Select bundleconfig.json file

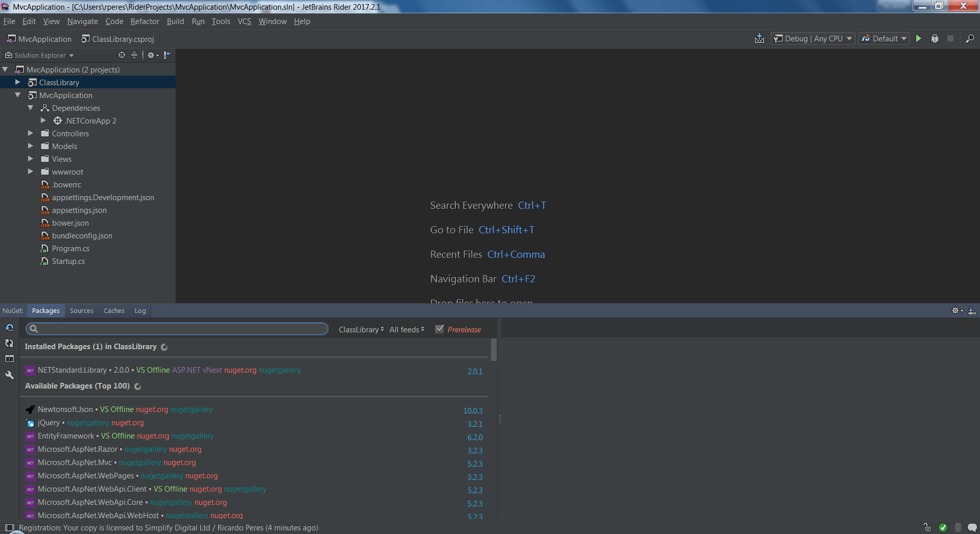tap(82, 236)
